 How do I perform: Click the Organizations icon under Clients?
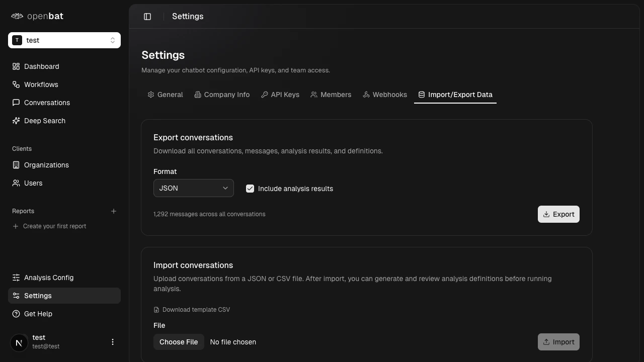[16, 165]
